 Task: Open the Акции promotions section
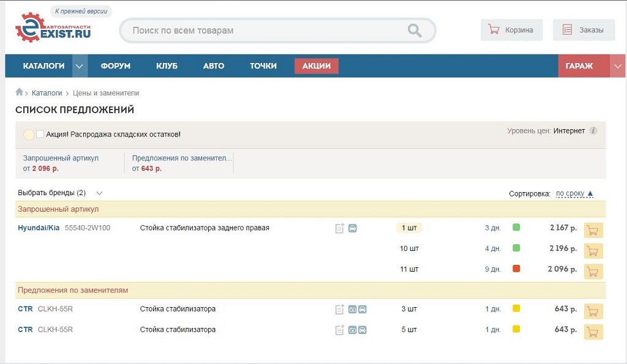[x=316, y=66]
